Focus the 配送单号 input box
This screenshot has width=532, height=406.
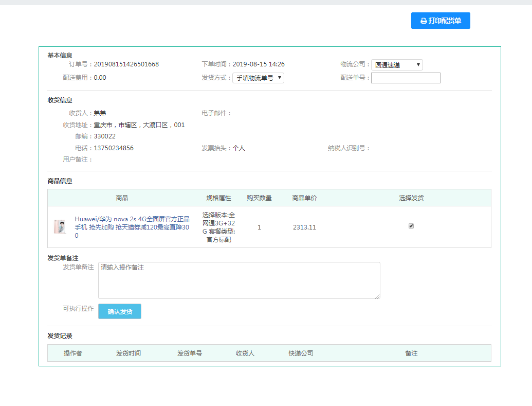coord(406,78)
